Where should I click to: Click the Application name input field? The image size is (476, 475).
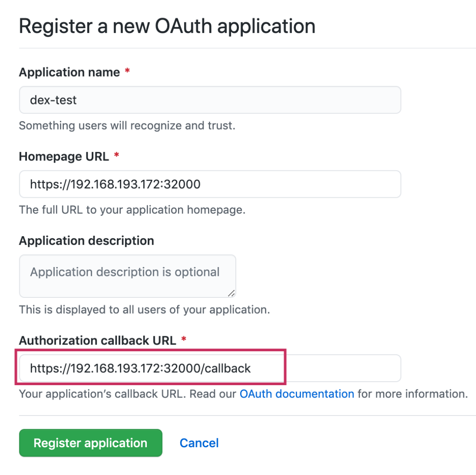210,100
